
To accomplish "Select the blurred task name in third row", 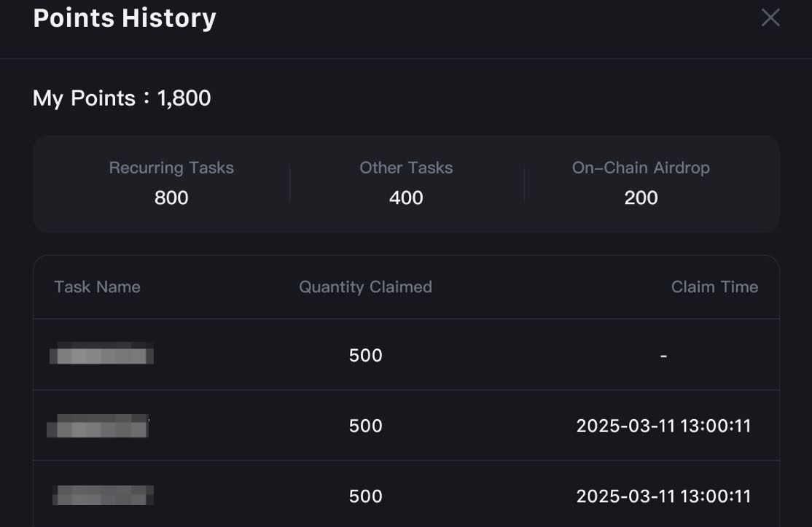I will (103, 496).
